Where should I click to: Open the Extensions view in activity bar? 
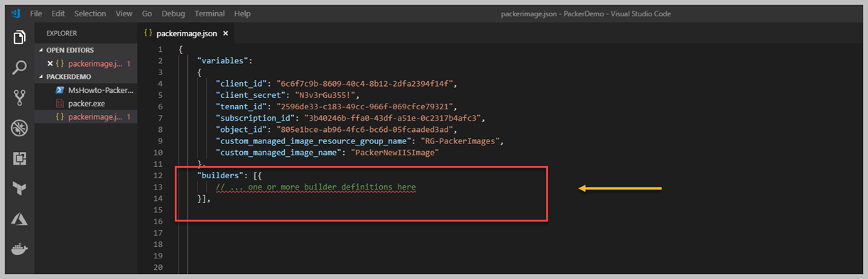(x=19, y=159)
